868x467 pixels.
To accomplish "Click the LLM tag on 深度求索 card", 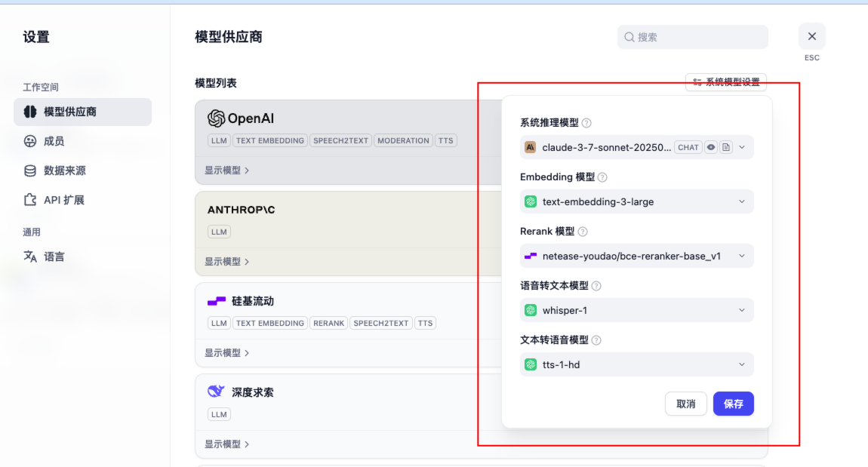I will pos(219,414).
